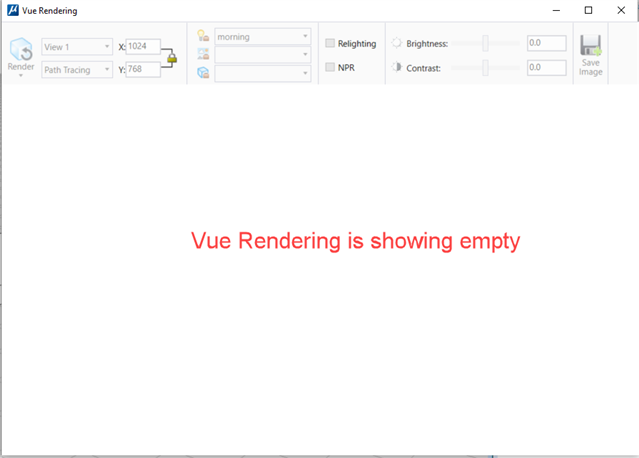Click the Brightness sun icon
Image resolution: width=639 pixels, height=458 pixels.
[397, 43]
